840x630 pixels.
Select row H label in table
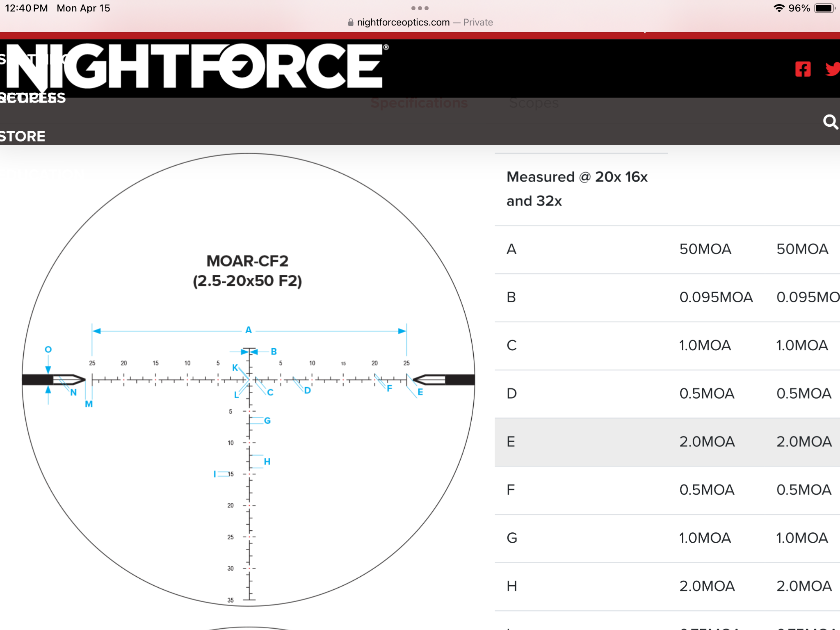click(511, 586)
